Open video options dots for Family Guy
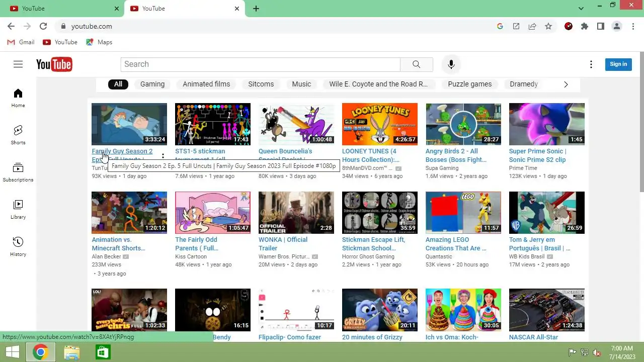Screen dimensions: 644x362 (163, 156)
